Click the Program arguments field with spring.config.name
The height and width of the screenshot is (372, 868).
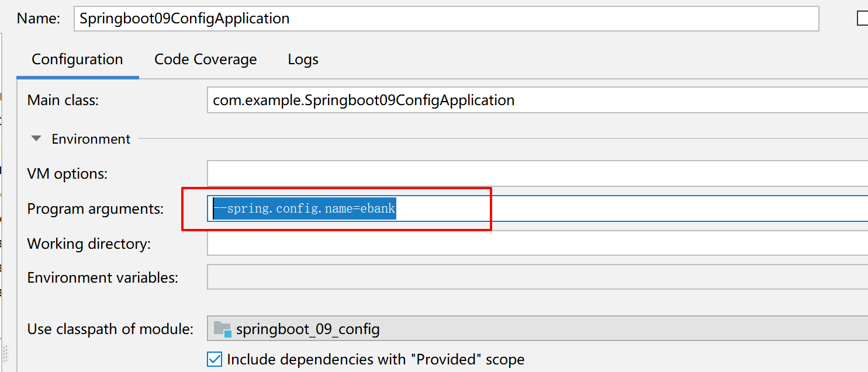pyautogui.click(x=537, y=208)
